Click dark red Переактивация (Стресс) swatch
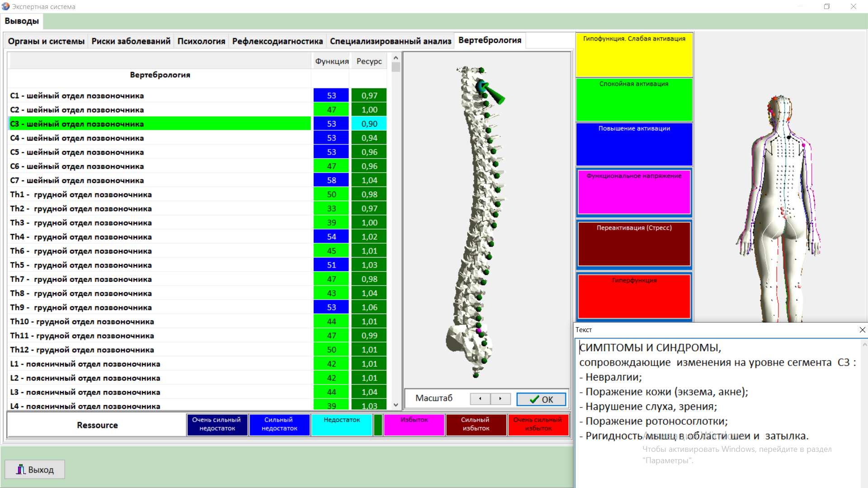The width and height of the screenshot is (868, 488). (634, 244)
